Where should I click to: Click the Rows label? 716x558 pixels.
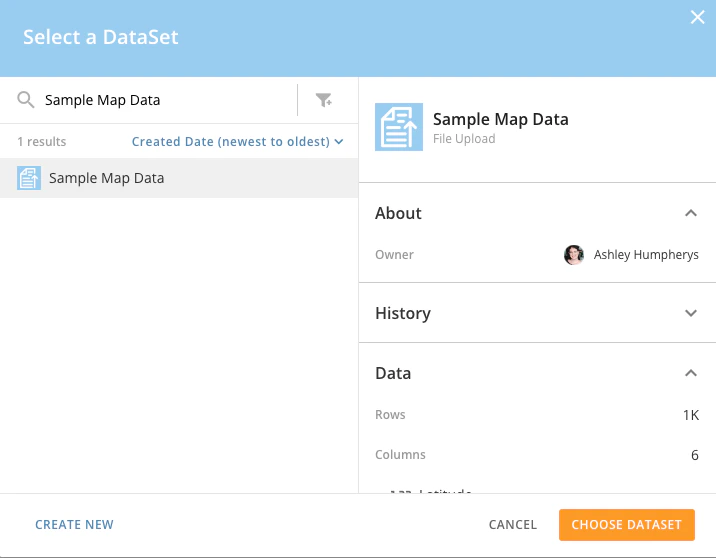pyautogui.click(x=390, y=415)
